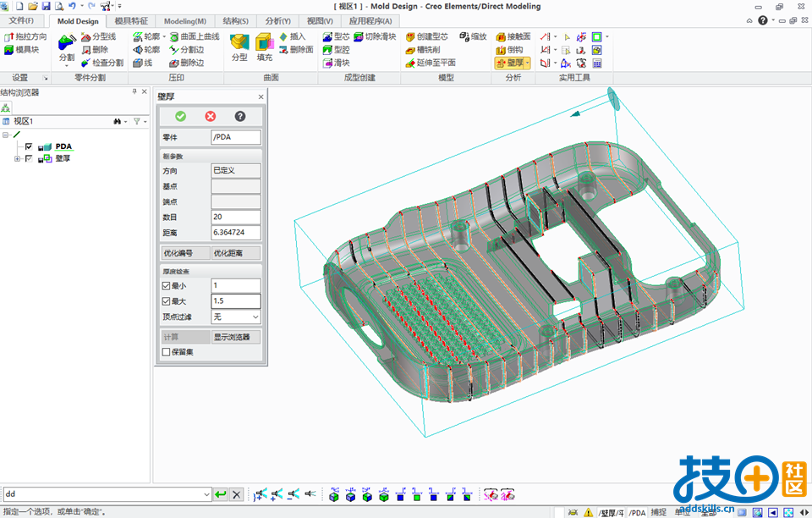This screenshot has height=518, width=812.
Task: Click the warning triangle in status bar
Action: pyautogui.click(x=589, y=512)
